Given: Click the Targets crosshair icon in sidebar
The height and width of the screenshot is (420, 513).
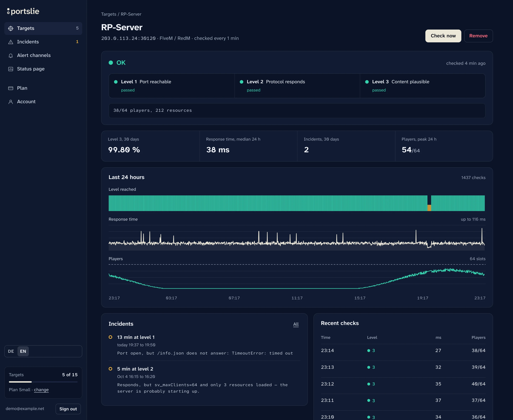Looking at the screenshot, I should 11,28.
